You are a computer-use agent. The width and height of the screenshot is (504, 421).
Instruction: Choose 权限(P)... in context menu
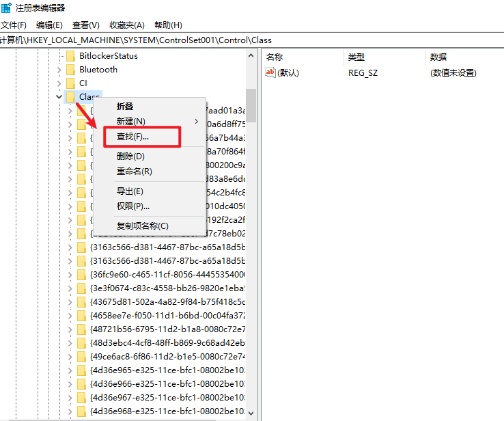133,206
